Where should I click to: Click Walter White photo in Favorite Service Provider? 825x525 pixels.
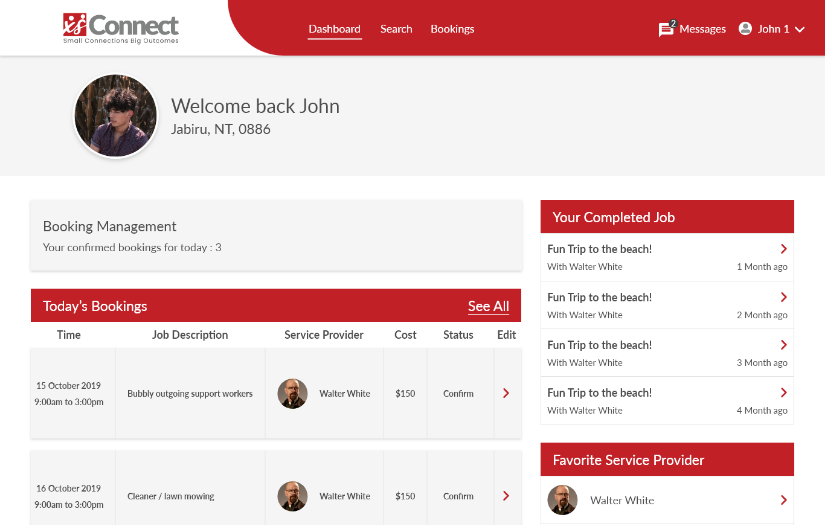coord(562,500)
